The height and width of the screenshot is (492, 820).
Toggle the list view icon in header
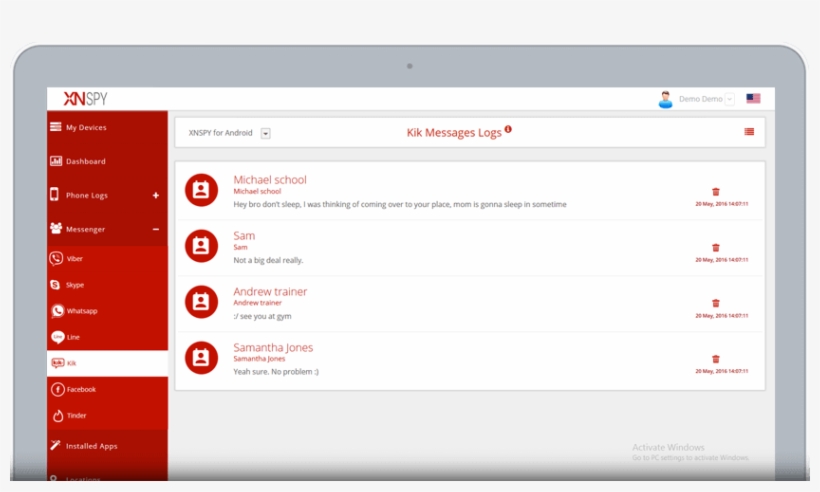pos(749,132)
